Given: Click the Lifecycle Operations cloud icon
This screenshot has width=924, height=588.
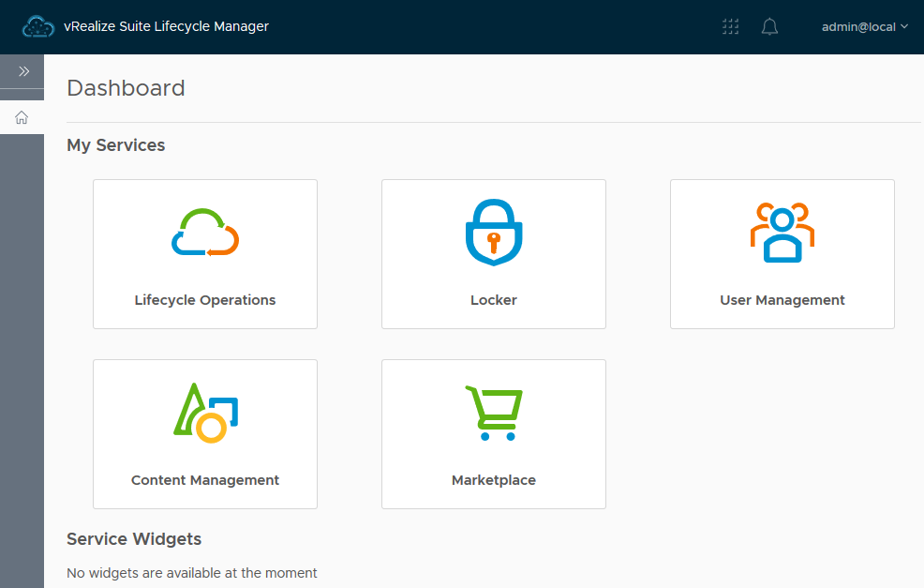Looking at the screenshot, I should (205, 233).
